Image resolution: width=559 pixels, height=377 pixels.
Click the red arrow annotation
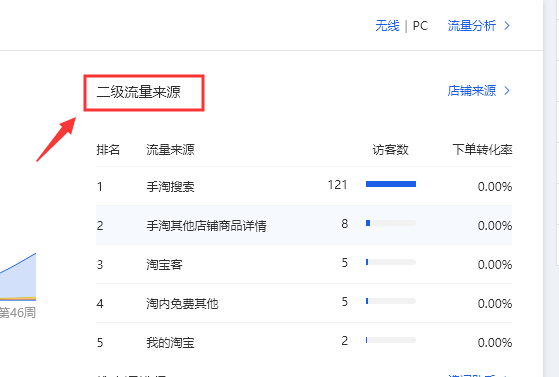pos(56,139)
